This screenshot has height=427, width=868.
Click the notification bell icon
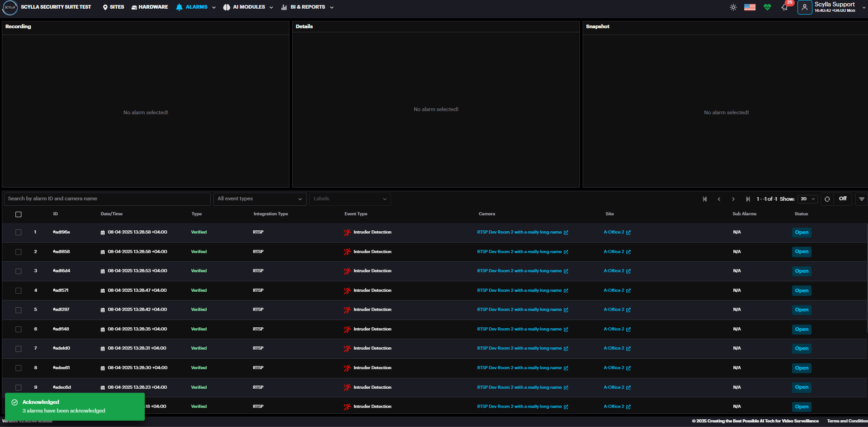coord(784,7)
